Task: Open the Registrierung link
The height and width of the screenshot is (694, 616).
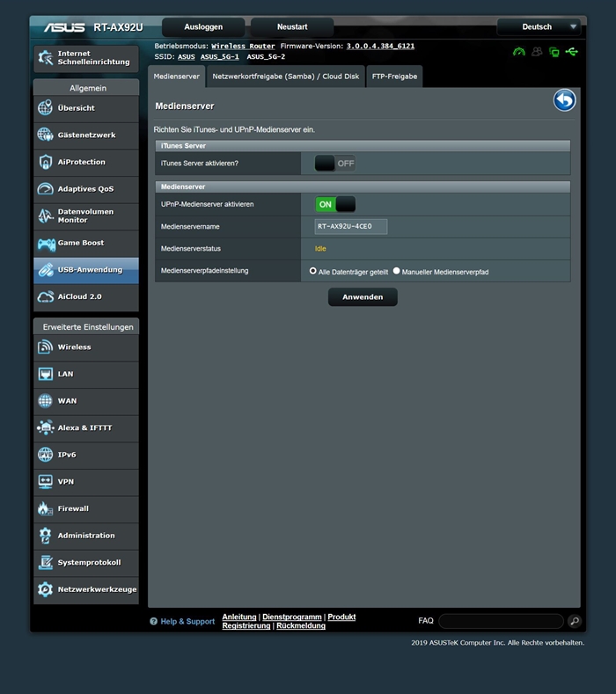Action: click(x=246, y=625)
